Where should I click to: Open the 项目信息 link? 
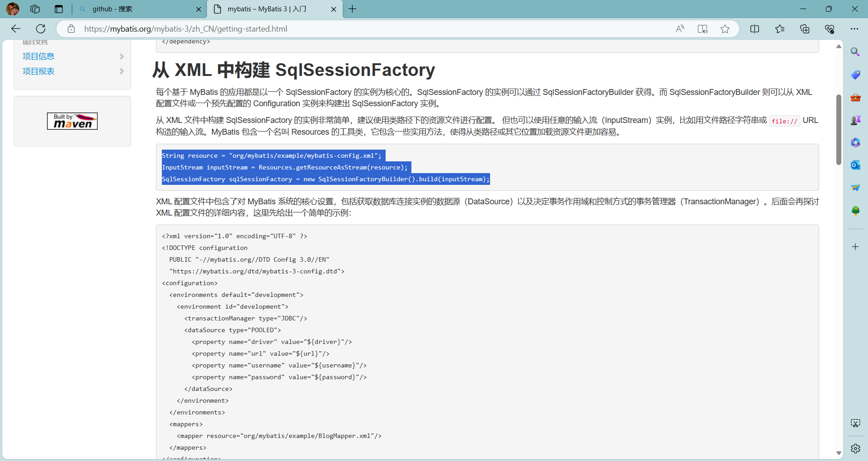38,56
